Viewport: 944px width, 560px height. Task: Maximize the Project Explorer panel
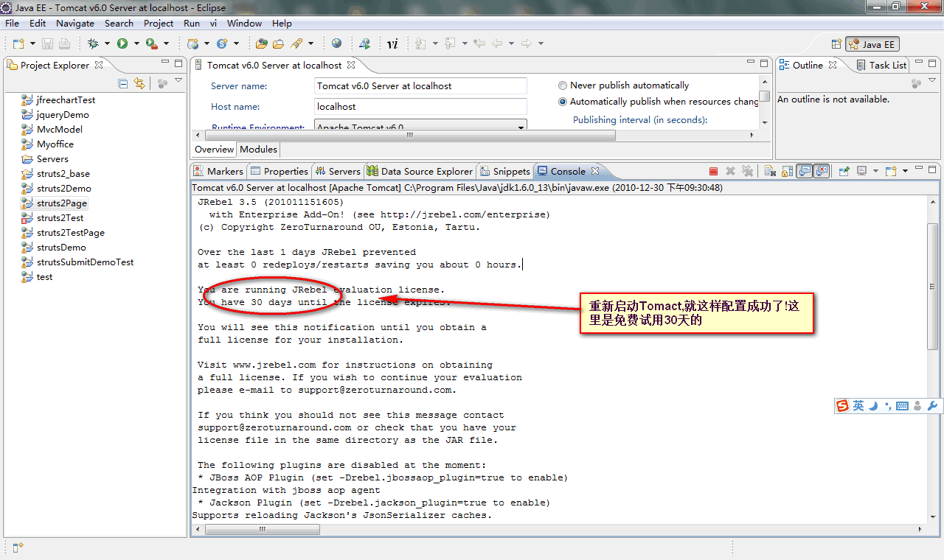click(178, 64)
